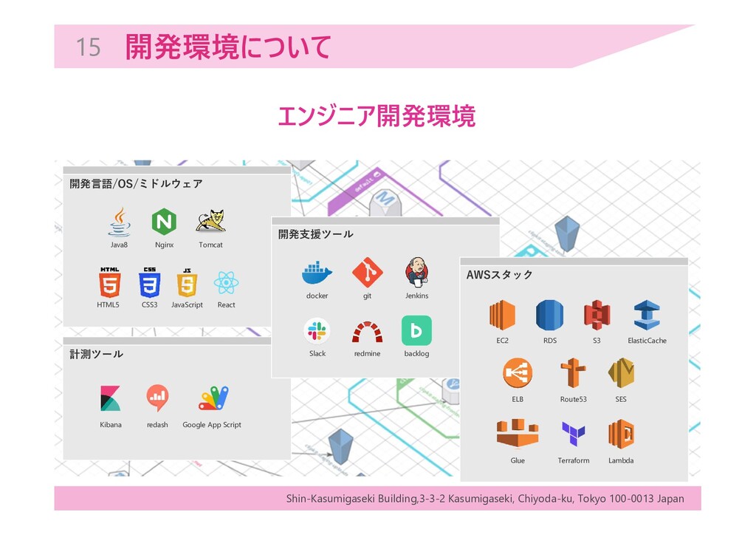
Task: Click the Kibana text label
Action: click(111, 425)
